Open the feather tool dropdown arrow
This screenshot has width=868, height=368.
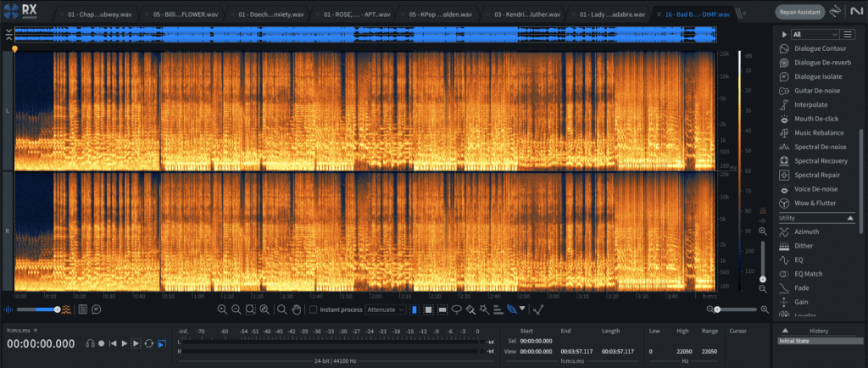coord(522,309)
